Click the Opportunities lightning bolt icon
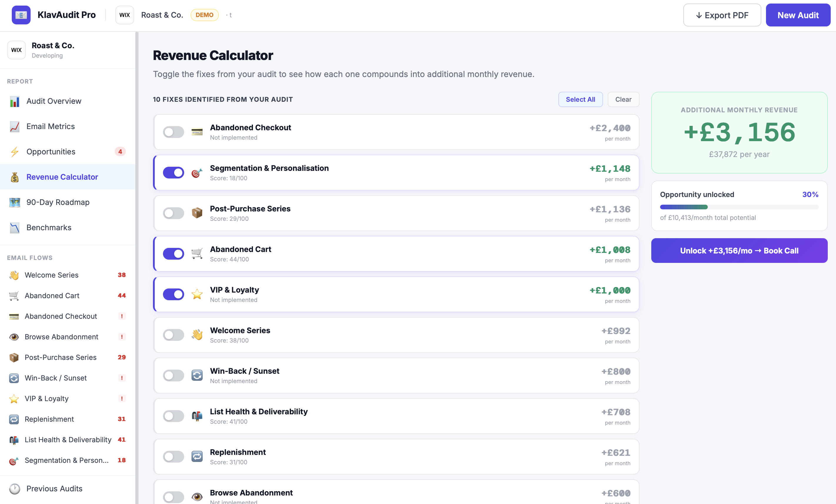Viewport: 836px width, 504px height. (15, 152)
